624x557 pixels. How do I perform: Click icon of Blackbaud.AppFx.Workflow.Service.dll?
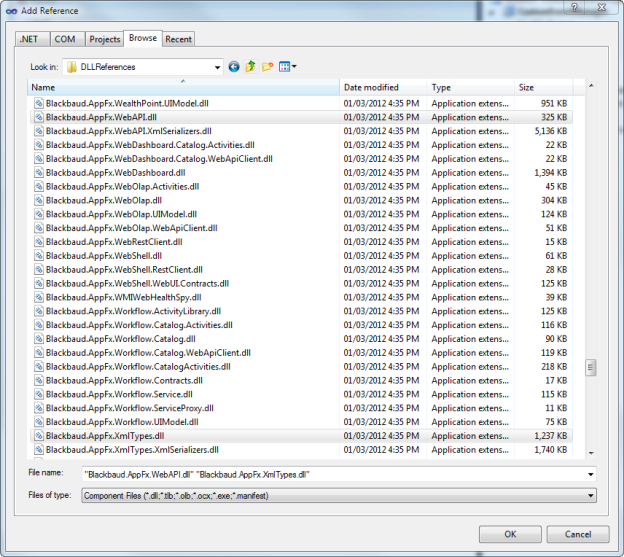click(39, 394)
